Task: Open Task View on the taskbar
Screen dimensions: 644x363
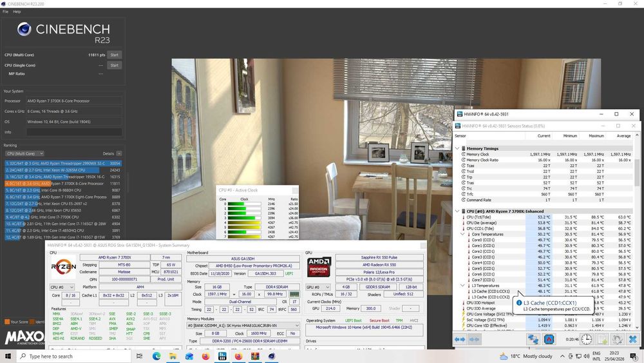Action: (140, 356)
